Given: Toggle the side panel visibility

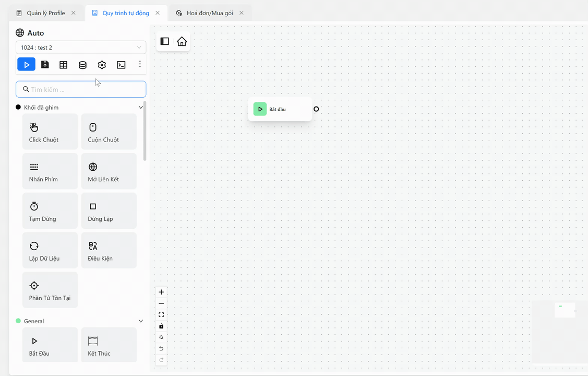Looking at the screenshot, I should pos(164,41).
